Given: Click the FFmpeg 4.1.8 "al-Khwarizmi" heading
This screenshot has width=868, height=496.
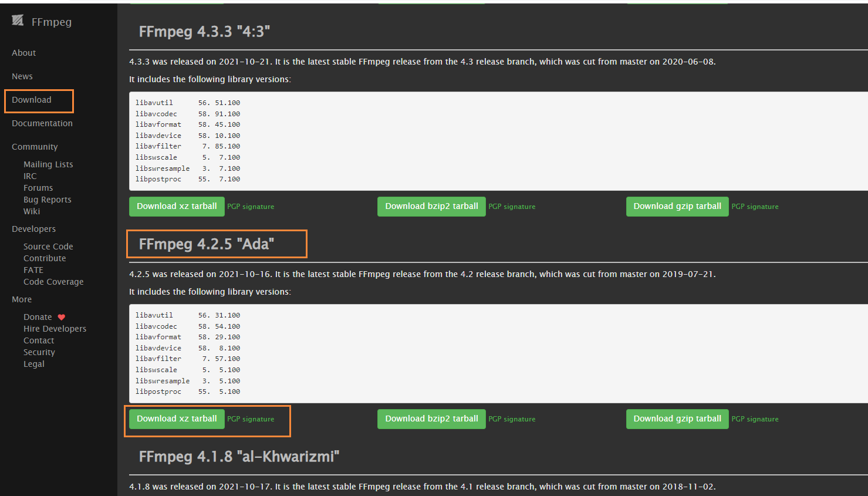Looking at the screenshot, I should [239, 457].
